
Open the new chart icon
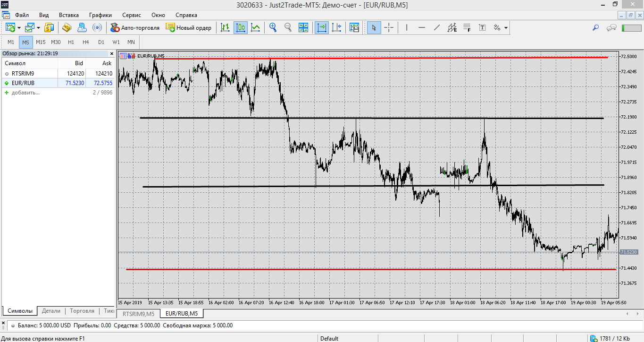click(10, 27)
